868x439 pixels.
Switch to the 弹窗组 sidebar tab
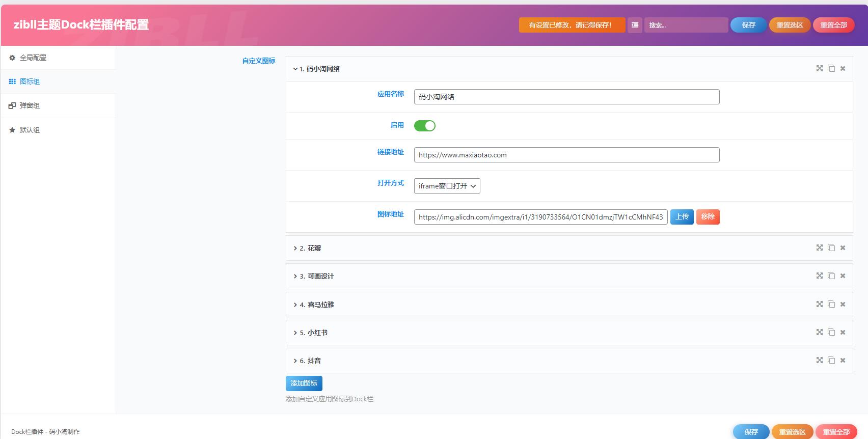[x=30, y=105]
